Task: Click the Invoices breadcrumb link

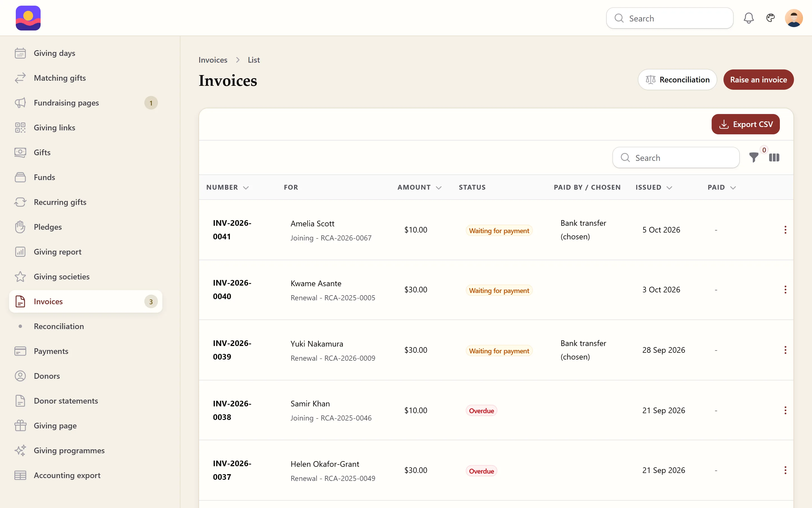Action: (x=213, y=60)
